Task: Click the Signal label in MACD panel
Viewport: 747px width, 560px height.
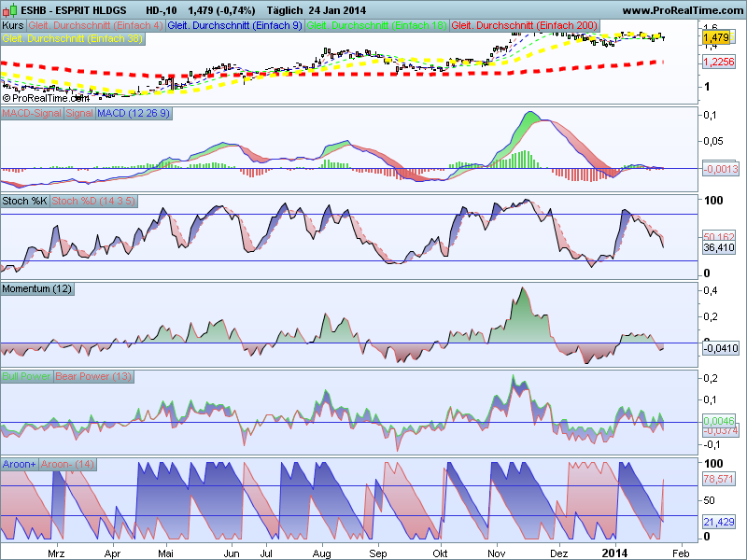Action: coord(79,113)
